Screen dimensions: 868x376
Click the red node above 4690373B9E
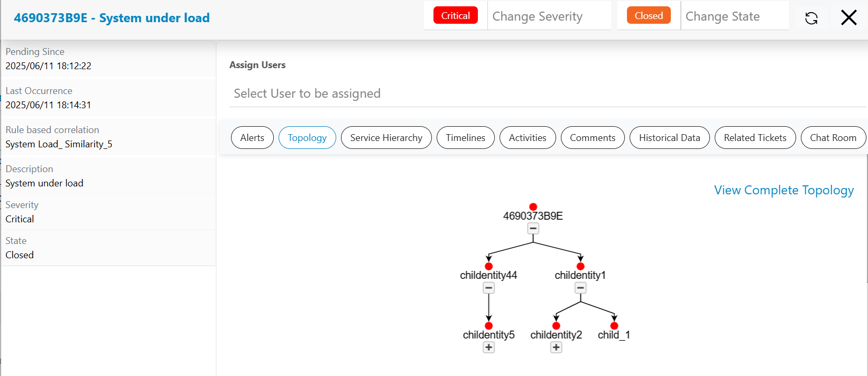pos(533,206)
